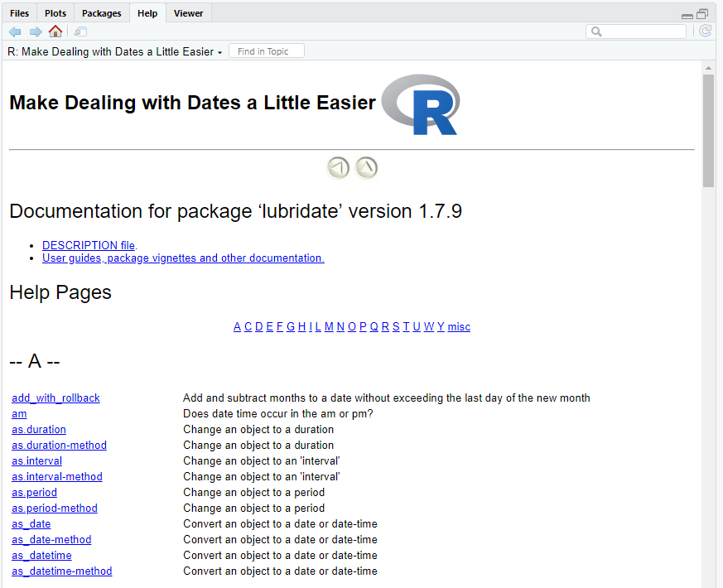Viewport: 723px width, 588px height.
Task: Jump to letter H index link
Action: pos(301,326)
